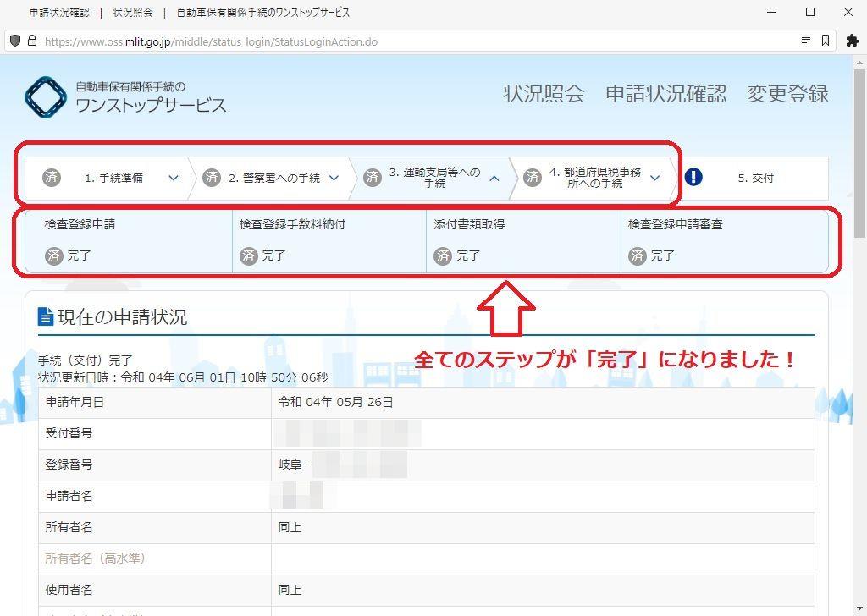The width and height of the screenshot is (867, 616).
Task: Click the 検査登録手数料納付 sub-step heading
Action: [292, 224]
